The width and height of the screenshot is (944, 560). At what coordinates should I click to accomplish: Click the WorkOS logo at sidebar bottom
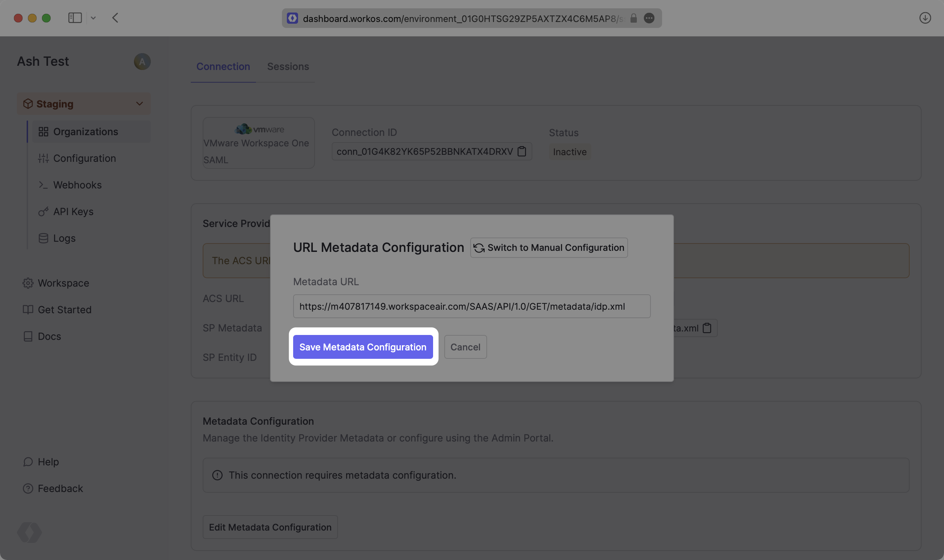29,532
